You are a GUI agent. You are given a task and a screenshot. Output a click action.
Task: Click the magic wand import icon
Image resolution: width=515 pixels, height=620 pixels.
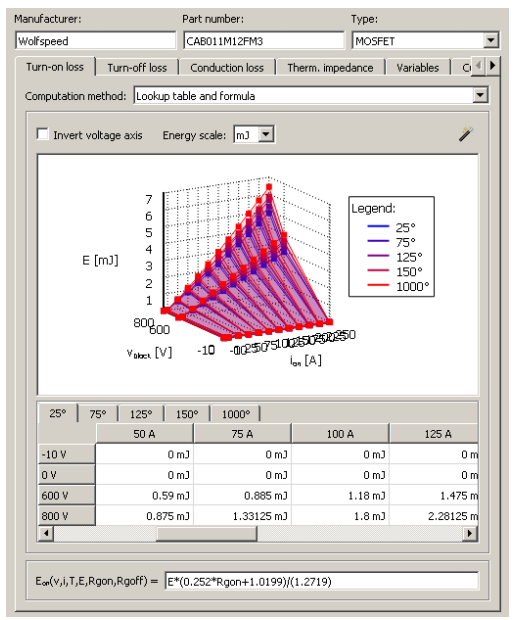tap(466, 134)
